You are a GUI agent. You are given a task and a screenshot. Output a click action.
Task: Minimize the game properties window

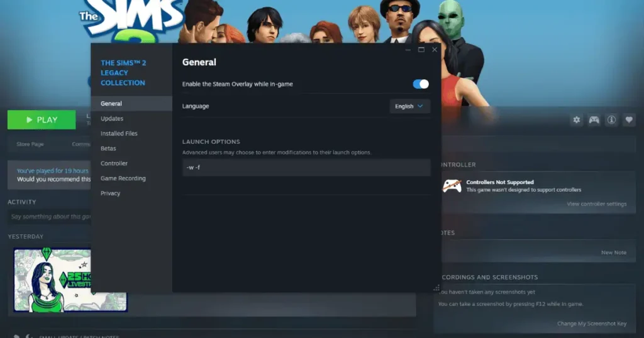coord(408,50)
